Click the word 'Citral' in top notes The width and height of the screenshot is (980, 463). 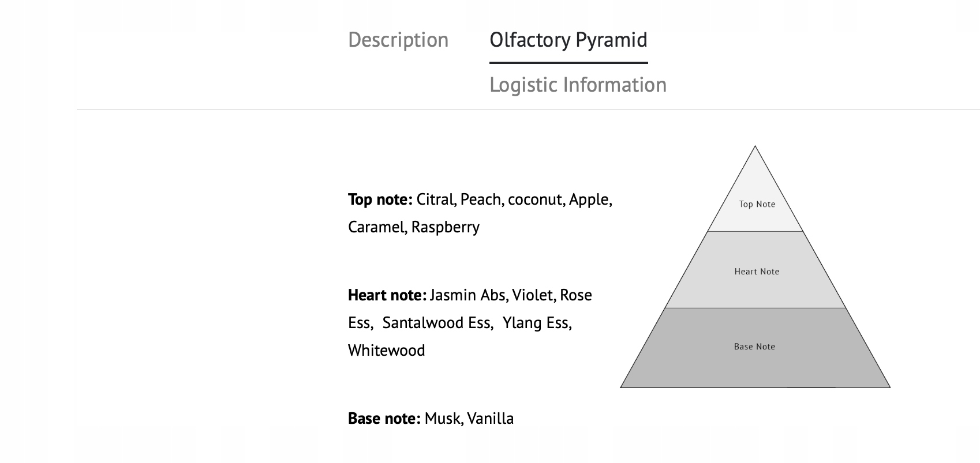436,199
